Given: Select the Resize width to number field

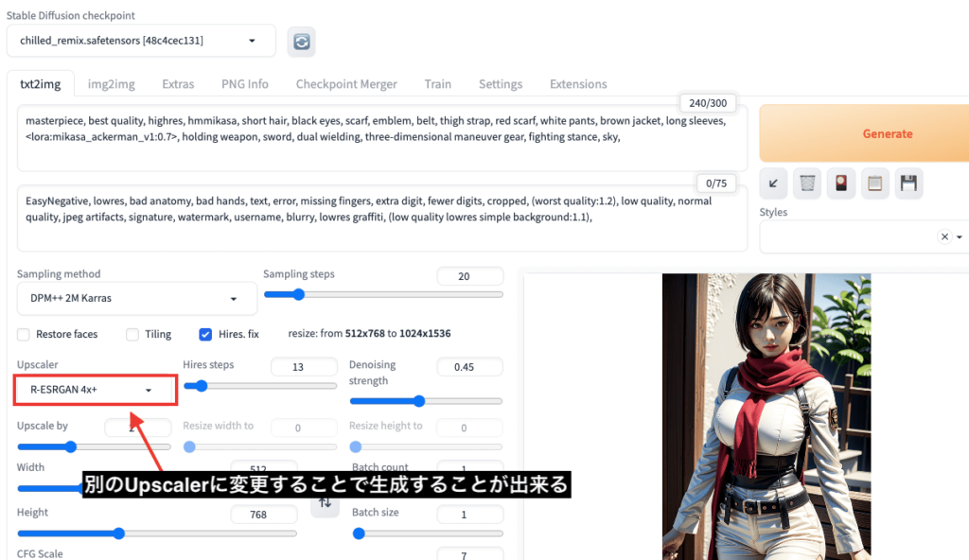Looking at the screenshot, I should point(304,428).
